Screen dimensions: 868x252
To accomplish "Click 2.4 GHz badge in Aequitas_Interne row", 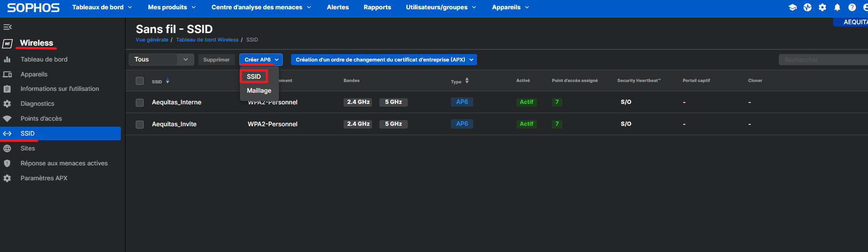I will coord(358,102).
